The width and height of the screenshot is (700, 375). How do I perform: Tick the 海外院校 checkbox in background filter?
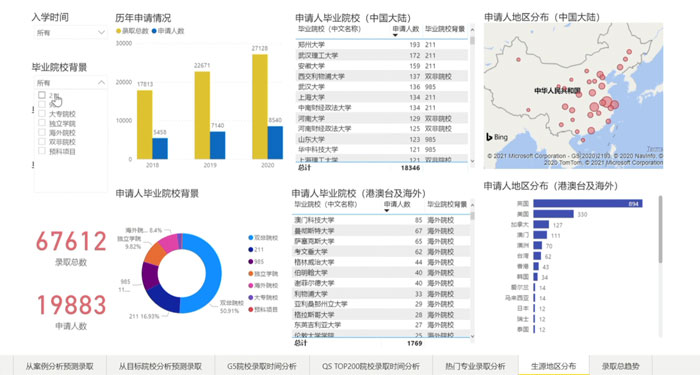point(42,132)
